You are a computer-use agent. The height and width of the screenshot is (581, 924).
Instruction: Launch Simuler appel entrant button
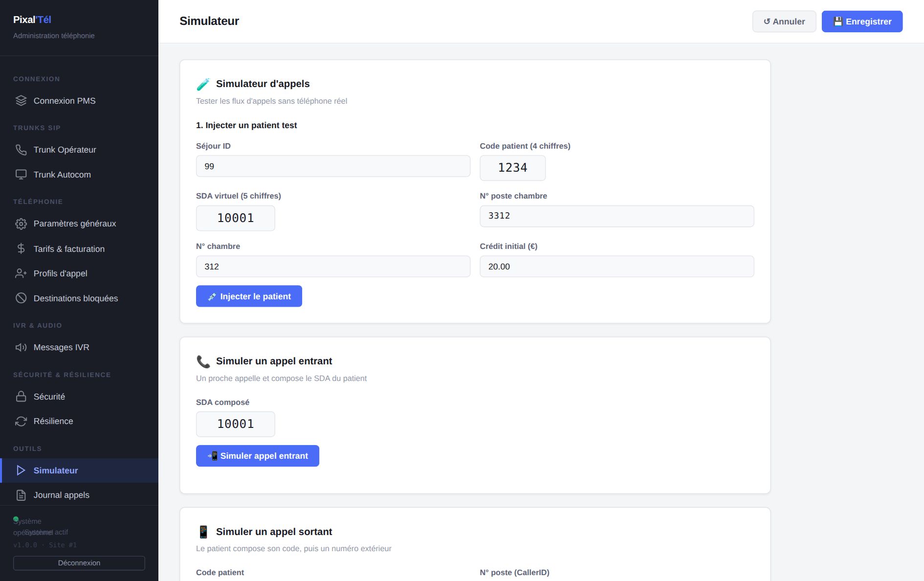pos(258,456)
